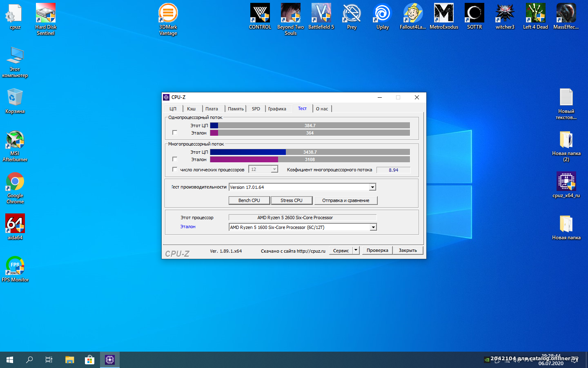Launch 3DMark Vantage shortcut
The width and height of the screenshot is (588, 368).
168,19
